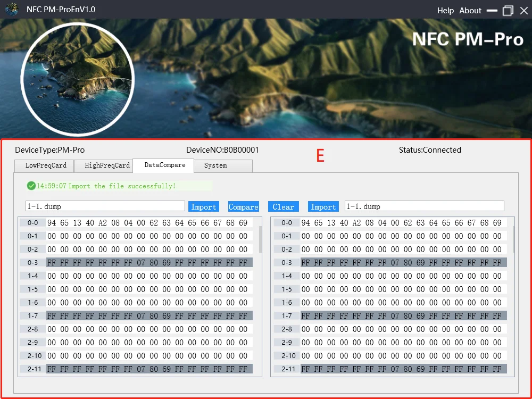Click the green success checkmark icon
Viewport: 532px width, 399px height.
(31, 186)
